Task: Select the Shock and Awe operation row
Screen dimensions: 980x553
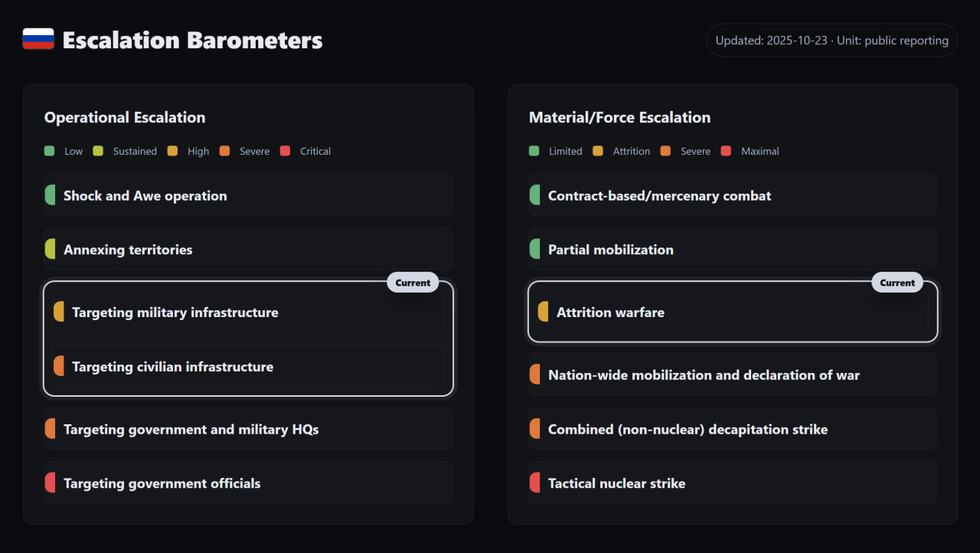Action: tap(248, 195)
